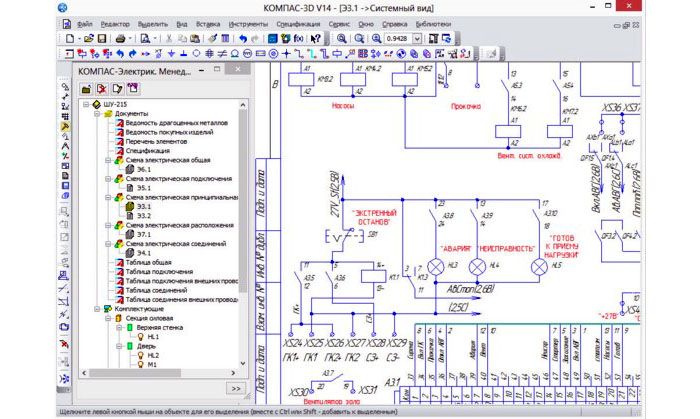Click the Print icon in toolbar

point(120,38)
